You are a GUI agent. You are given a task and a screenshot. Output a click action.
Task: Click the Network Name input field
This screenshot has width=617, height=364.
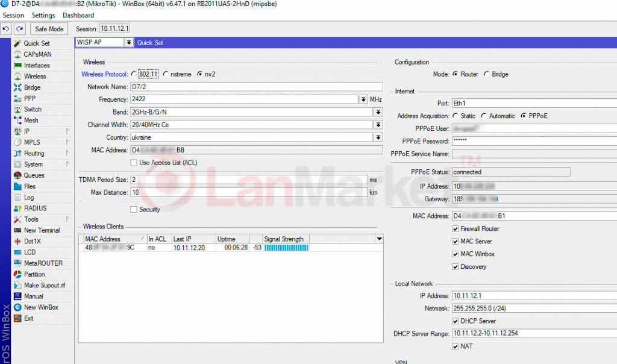click(255, 87)
